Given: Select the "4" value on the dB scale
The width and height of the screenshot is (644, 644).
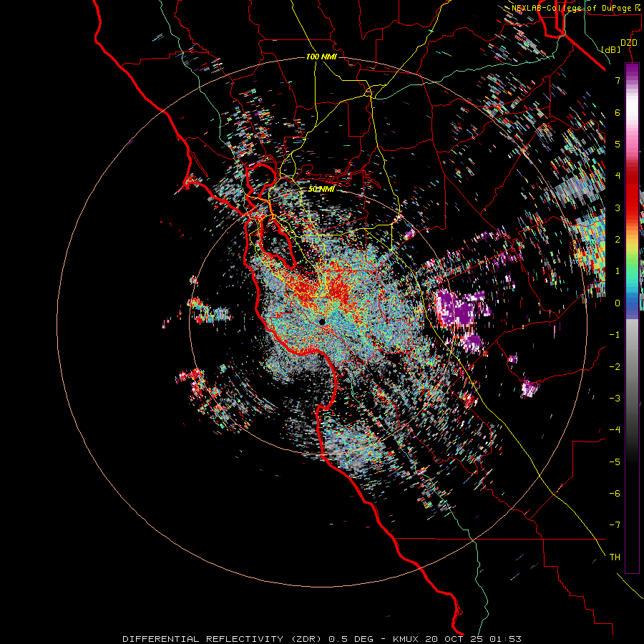Looking at the screenshot, I should point(618,176).
